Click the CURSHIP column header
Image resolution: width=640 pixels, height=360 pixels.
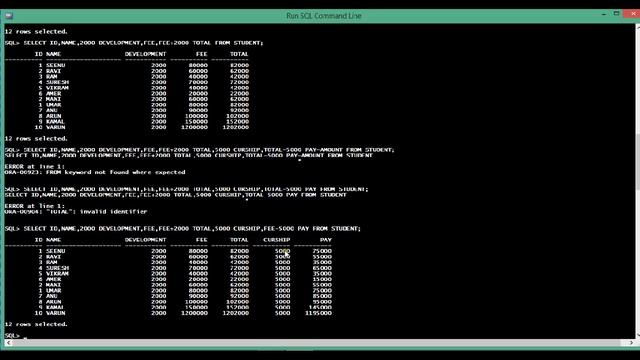pyautogui.click(x=276, y=240)
